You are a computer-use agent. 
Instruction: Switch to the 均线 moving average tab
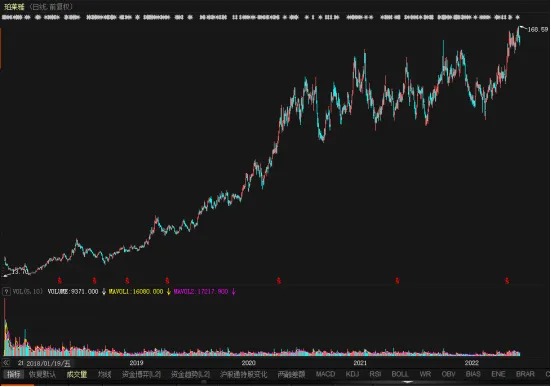(104, 374)
